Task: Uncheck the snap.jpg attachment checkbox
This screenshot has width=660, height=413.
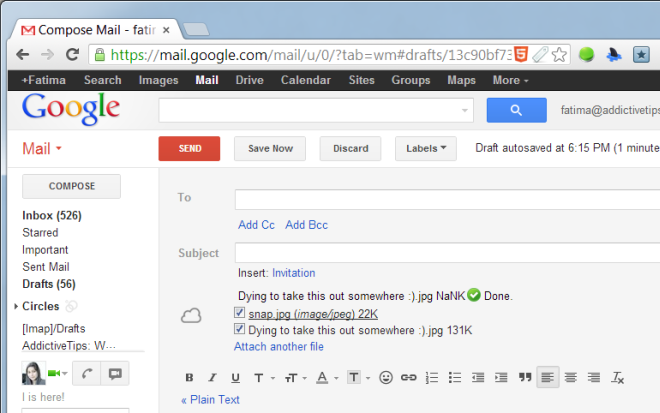Action: (x=240, y=312)
